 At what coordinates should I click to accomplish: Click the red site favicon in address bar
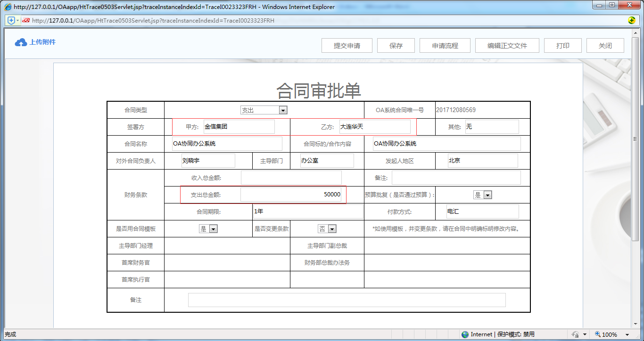coord(26,20)
